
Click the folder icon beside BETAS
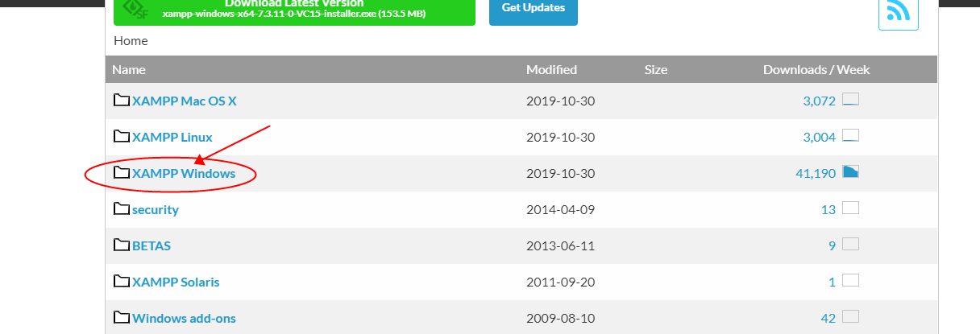click(122, 245)
